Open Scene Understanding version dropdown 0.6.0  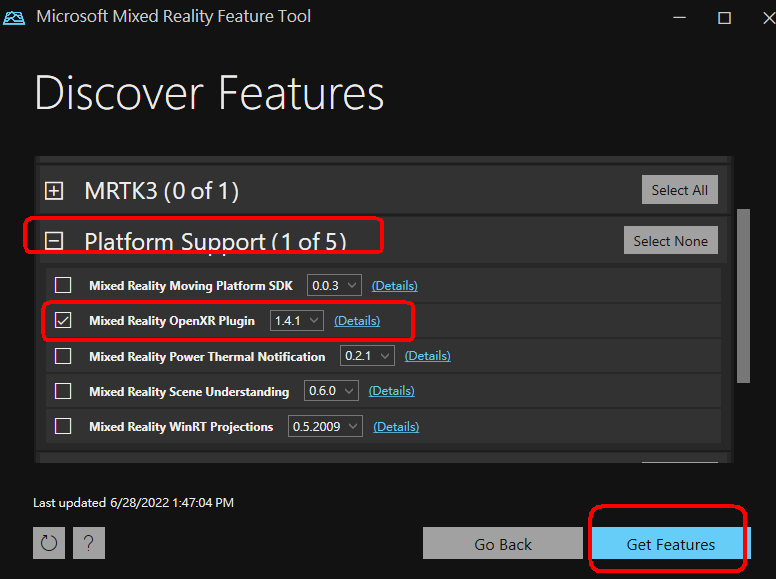[x=331, y=391]
